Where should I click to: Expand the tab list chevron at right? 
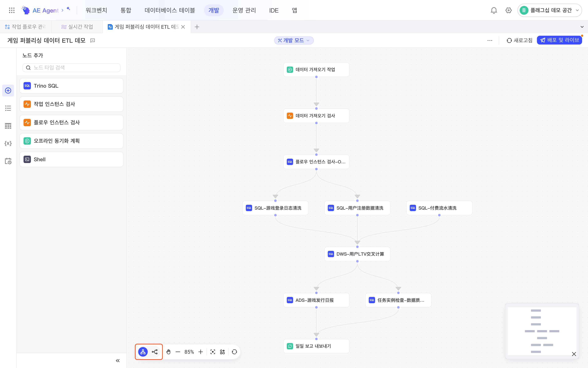tap(582, 27)
